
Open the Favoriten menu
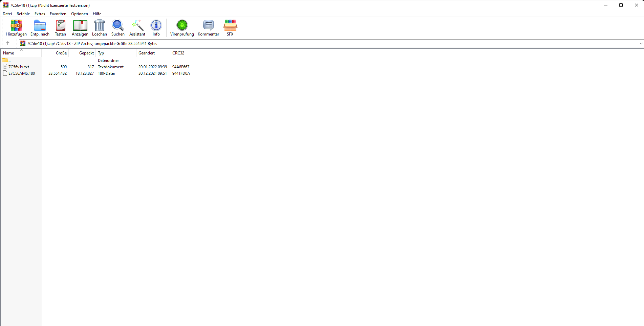pos(58,14)
